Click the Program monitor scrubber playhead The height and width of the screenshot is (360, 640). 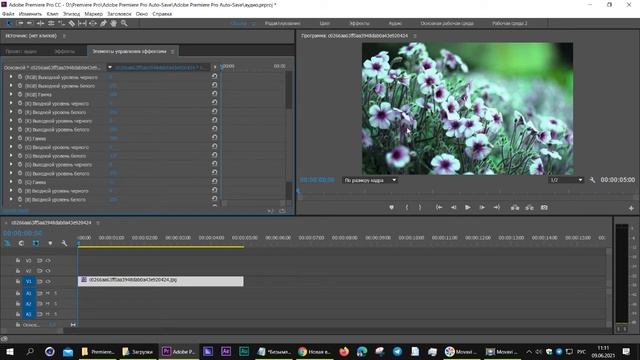299,191
